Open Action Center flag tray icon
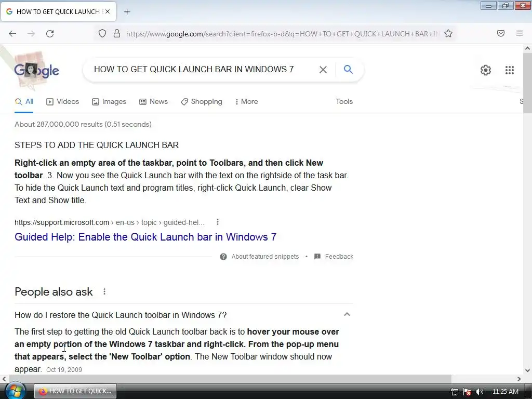 coord(467,392)
